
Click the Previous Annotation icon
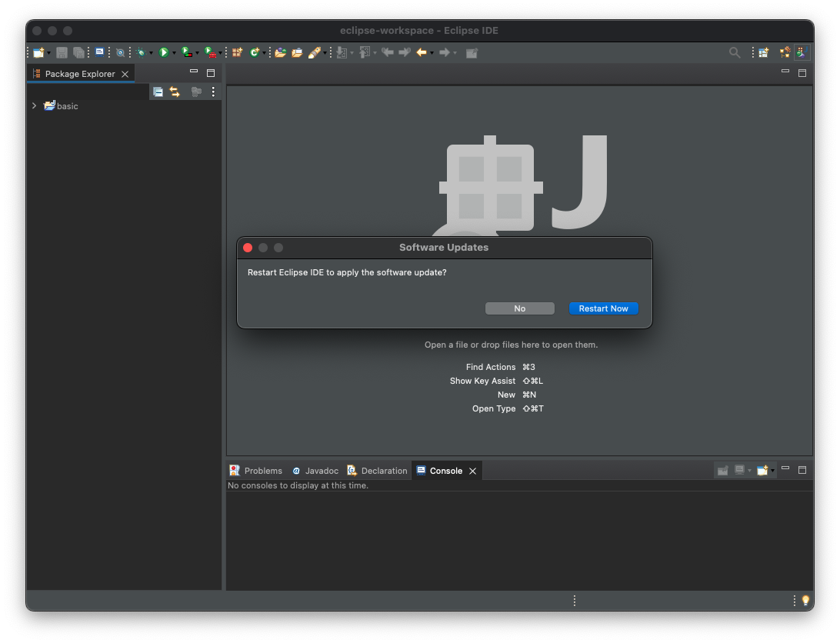[x=365, y=52]
